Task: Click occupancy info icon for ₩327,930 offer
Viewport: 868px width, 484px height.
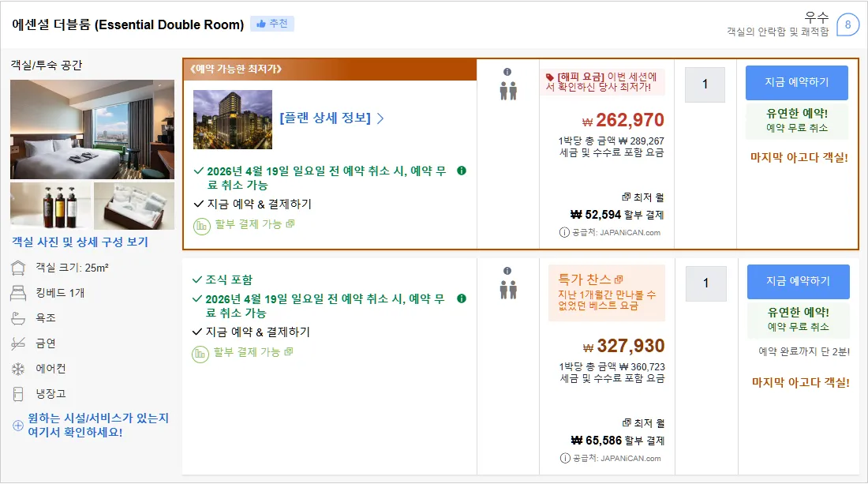Action: point(507,271)
